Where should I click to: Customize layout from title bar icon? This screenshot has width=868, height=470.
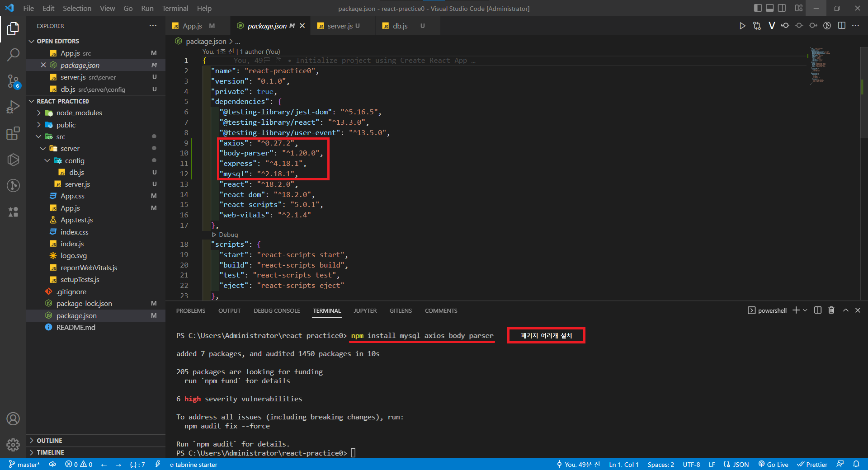pos(799,8)
